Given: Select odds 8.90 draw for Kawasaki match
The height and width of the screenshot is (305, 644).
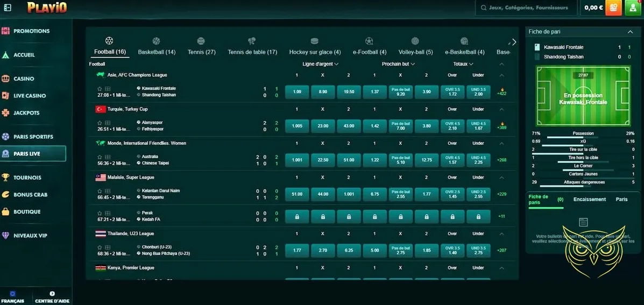Looking at the screenshot, I should (323, 92).
